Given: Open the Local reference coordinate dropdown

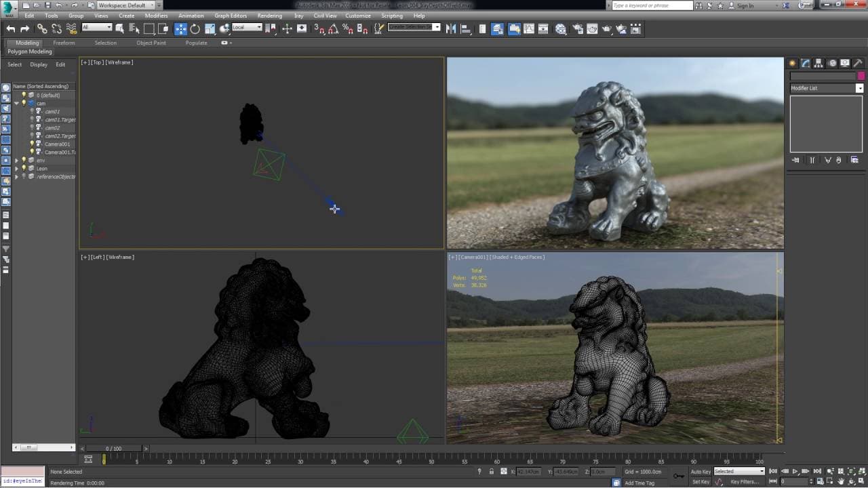Looking at the screenshot, I should click(246, 27).
